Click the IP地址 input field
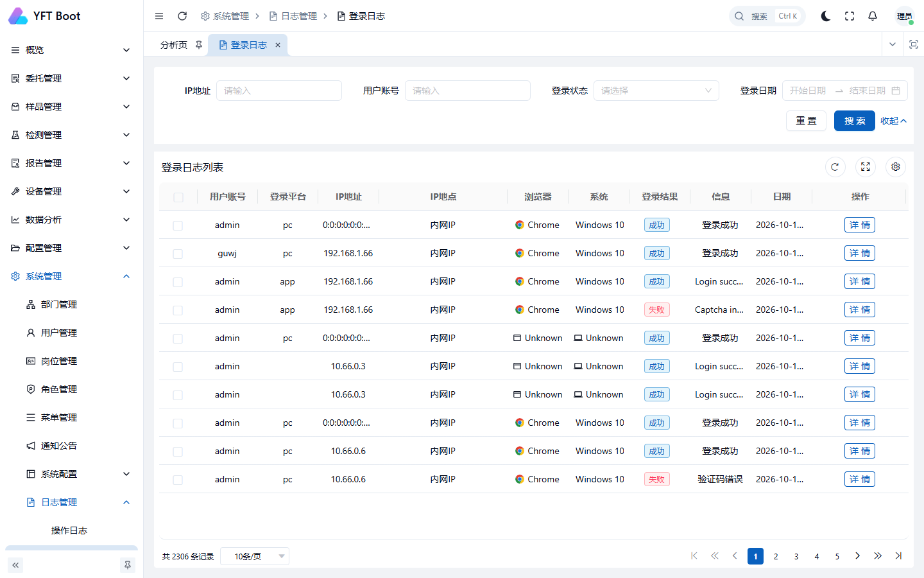This screenshot has width=924, height=578. [279, 91]
